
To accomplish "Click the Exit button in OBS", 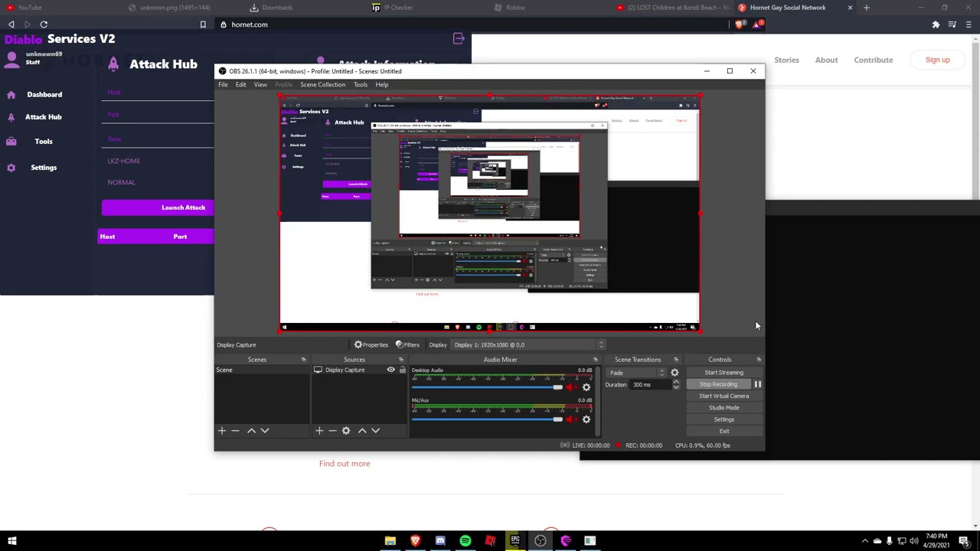I will pyautogui.click(x=724, y=432).
